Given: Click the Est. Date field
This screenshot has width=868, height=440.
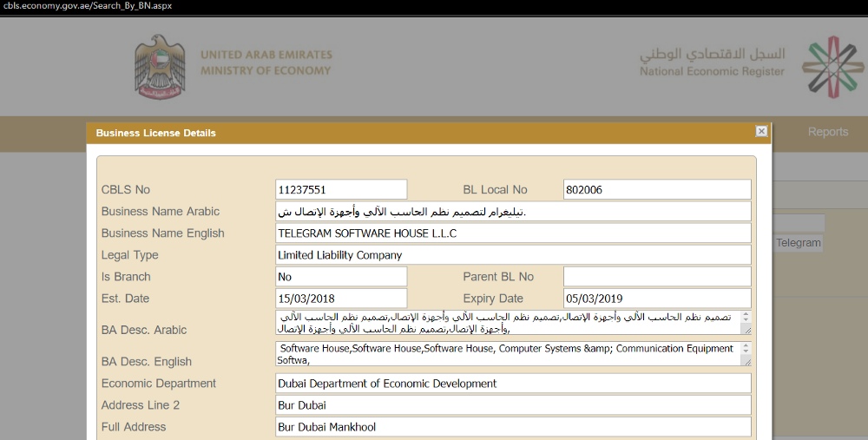Looking at the screenshot, I should click(x=340, y=299).
